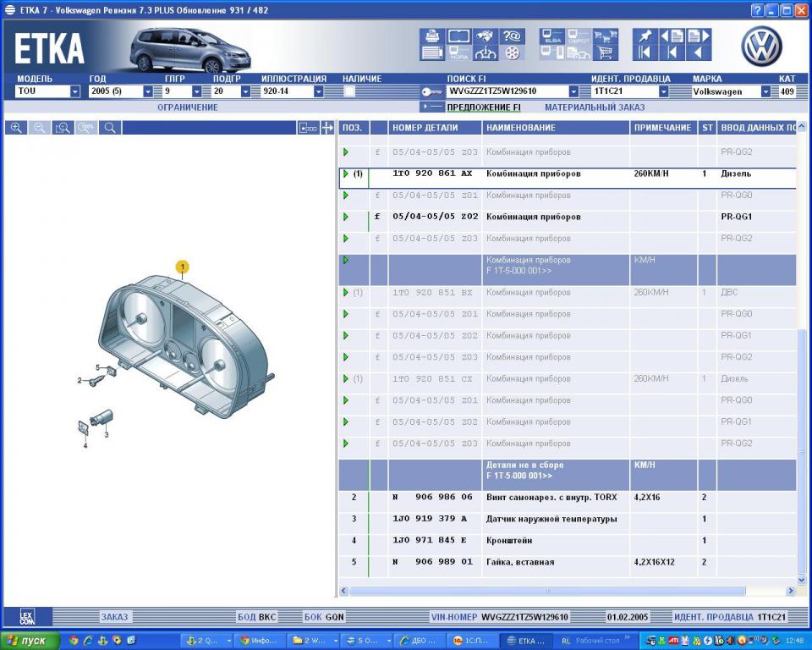Click the БОК GQN status bar field

pos(324,617)
